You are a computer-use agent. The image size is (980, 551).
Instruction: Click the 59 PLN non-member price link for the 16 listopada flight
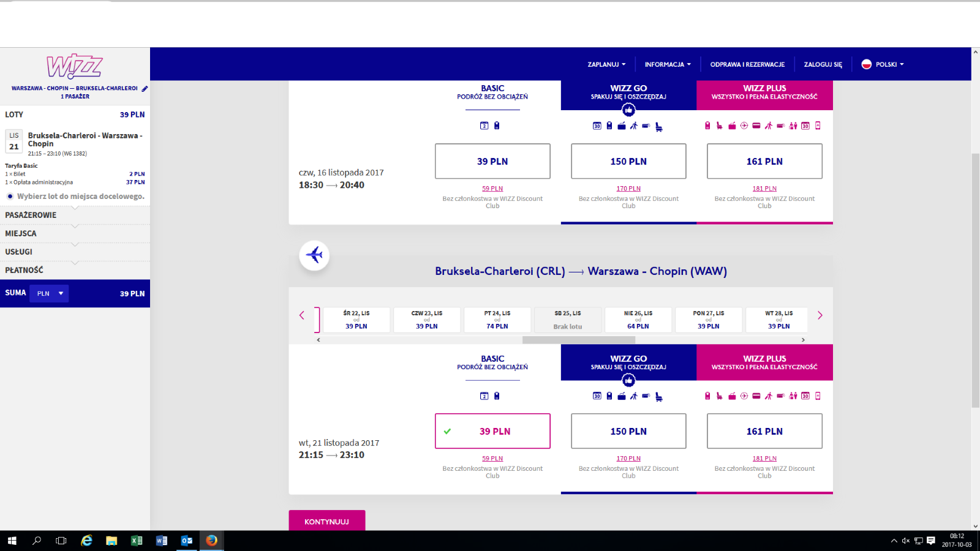click(492, 189)
